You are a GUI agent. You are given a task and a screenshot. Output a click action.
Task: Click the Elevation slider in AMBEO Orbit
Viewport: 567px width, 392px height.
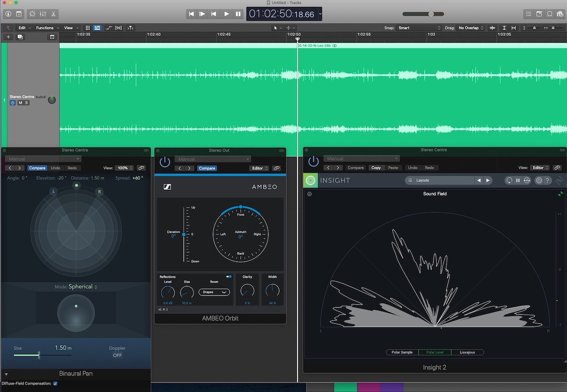point(184,234)
